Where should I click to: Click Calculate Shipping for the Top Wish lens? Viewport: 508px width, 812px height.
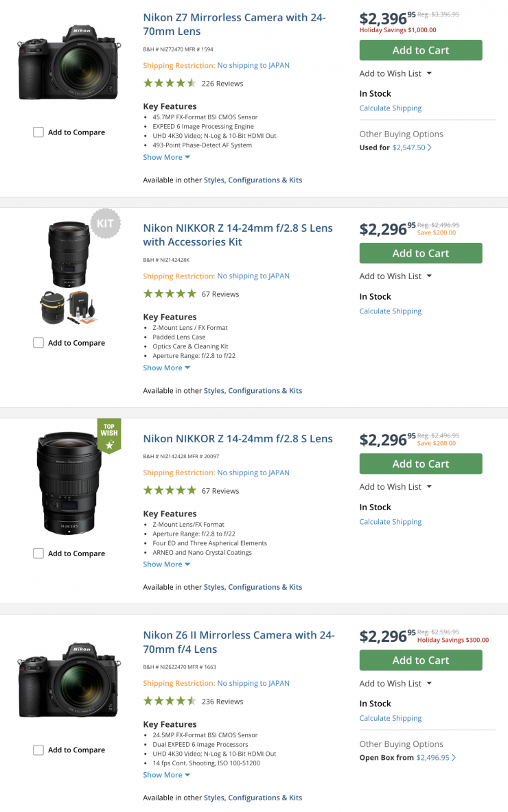(x=390, y=522)
